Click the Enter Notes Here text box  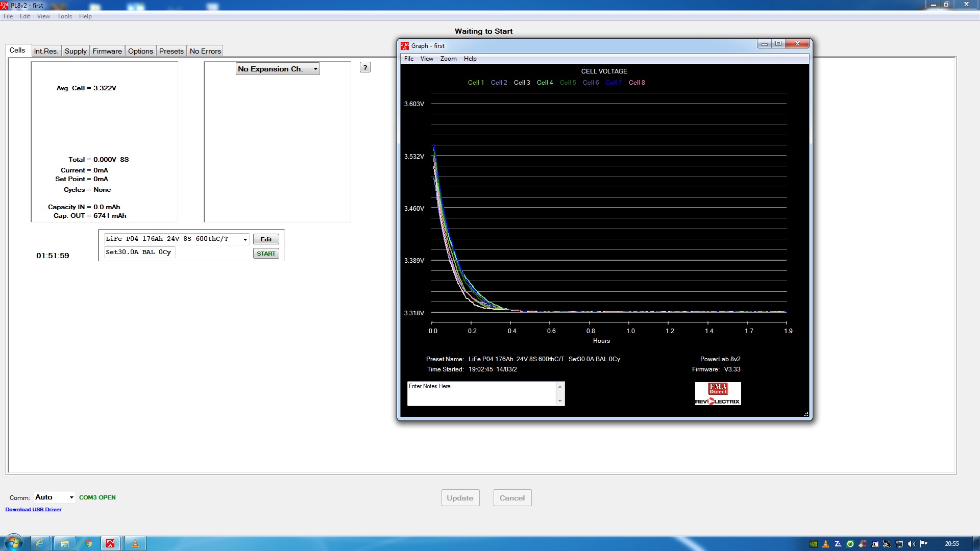click(x=481, y=393)
